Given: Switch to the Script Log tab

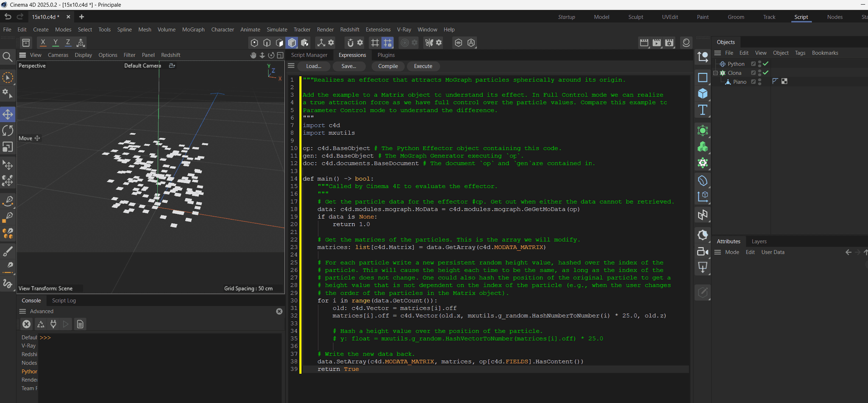Looking at the screenshot, I should (64, 300).
